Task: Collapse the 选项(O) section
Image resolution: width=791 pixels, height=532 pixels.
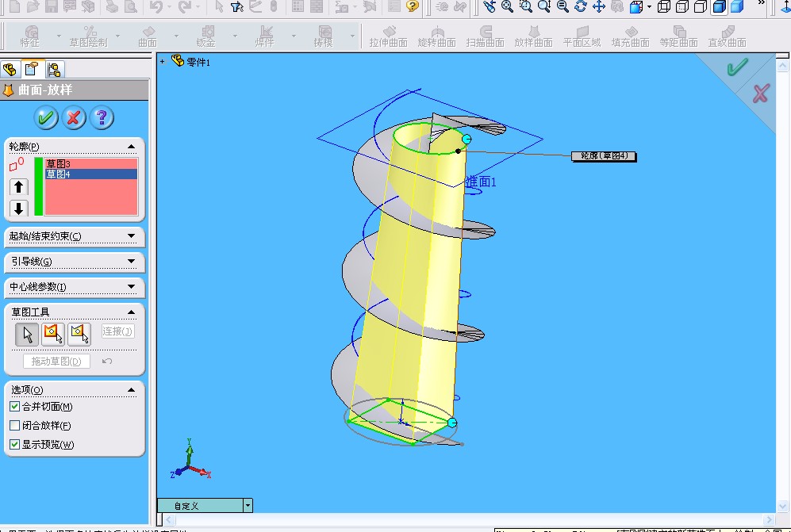Action: click(x=131, y=390)
